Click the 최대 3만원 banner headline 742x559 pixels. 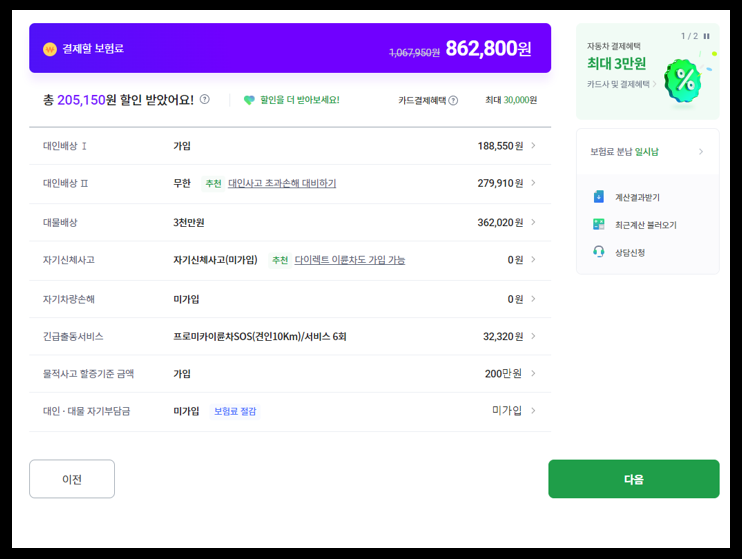click(x=617, y=63)
